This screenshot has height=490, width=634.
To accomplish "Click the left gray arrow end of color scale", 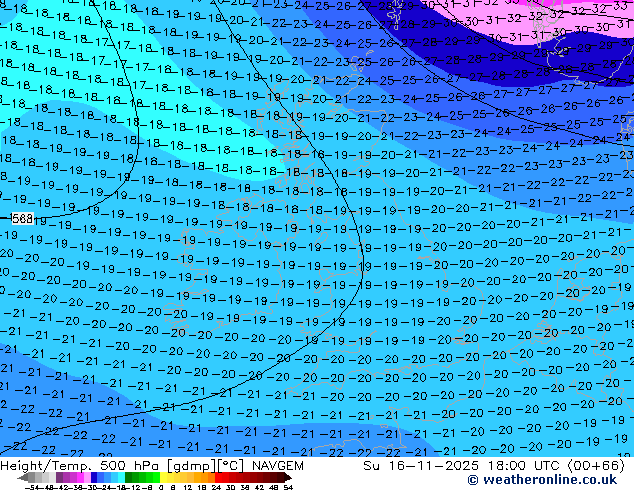I will click(x=22, y=478).
